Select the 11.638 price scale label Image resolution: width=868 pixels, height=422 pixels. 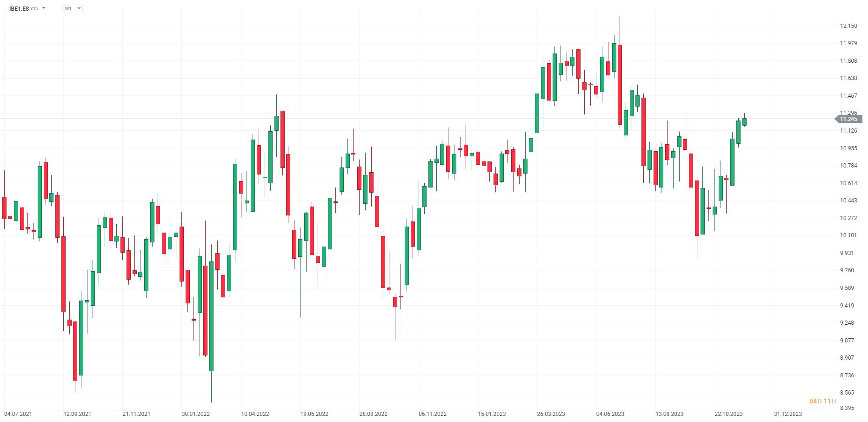point(848,78)
